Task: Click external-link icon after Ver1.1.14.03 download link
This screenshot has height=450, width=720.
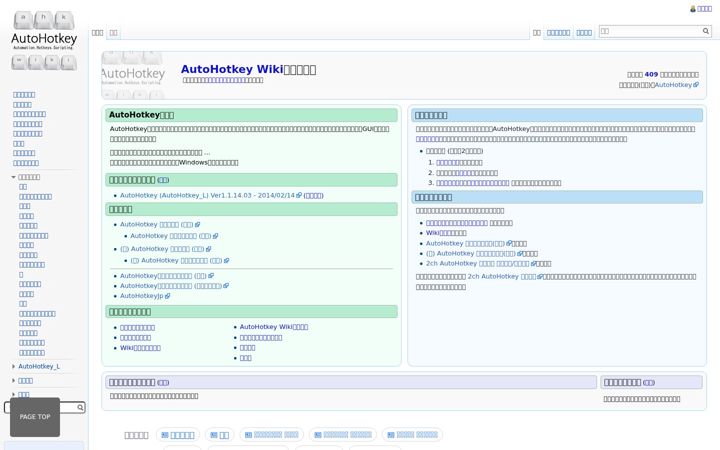Action: pos(299,195)
